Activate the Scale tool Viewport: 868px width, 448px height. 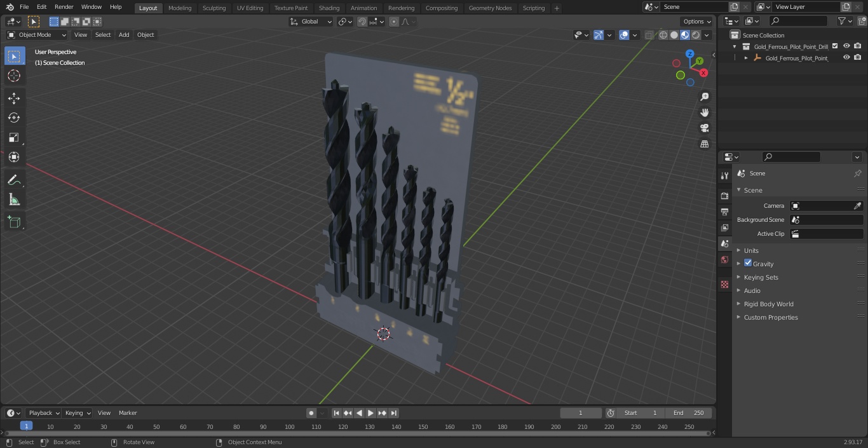pos(14,137)
